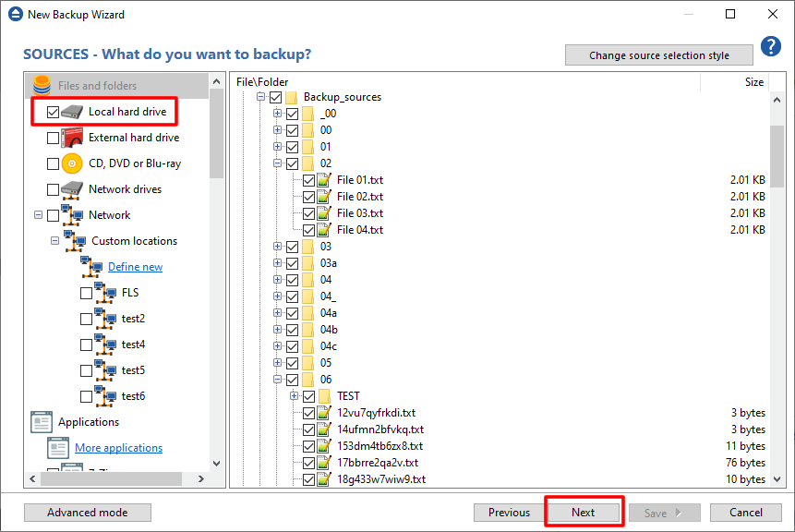
Task: Collapse the Custom locations node
Action: 54,240
